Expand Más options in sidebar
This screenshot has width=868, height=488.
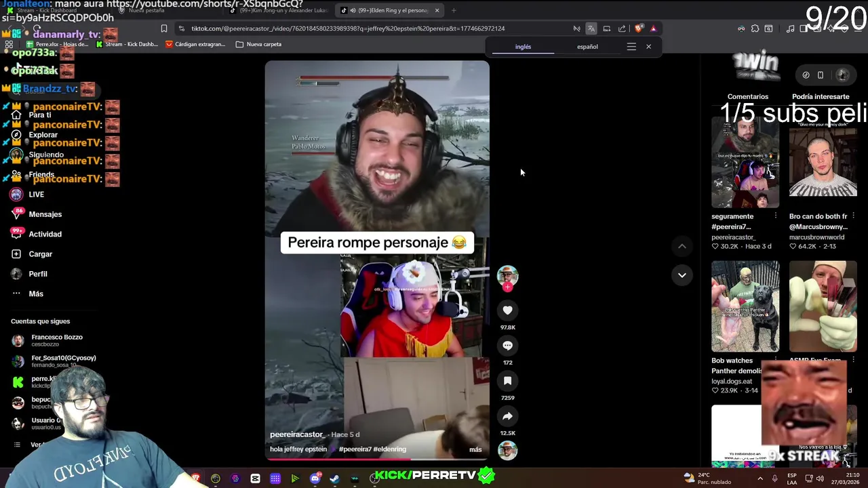coord(27,293)
